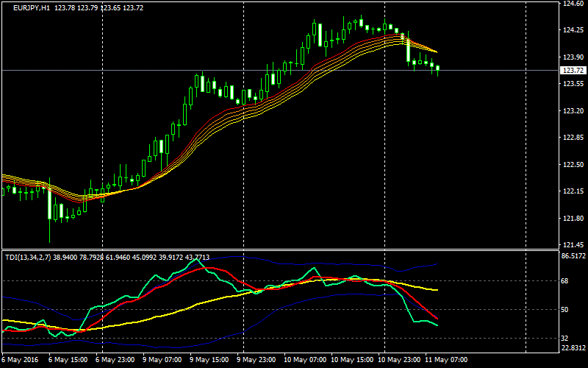The image size is (588, 368).
Task: Select level 68 on TDI scale
Action: 566,281
